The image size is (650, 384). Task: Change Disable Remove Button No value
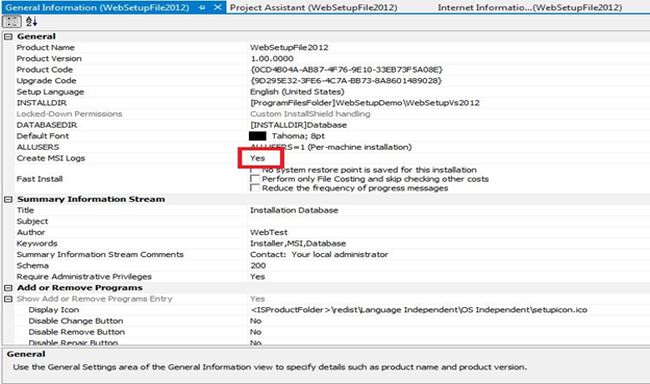point(256,332)
